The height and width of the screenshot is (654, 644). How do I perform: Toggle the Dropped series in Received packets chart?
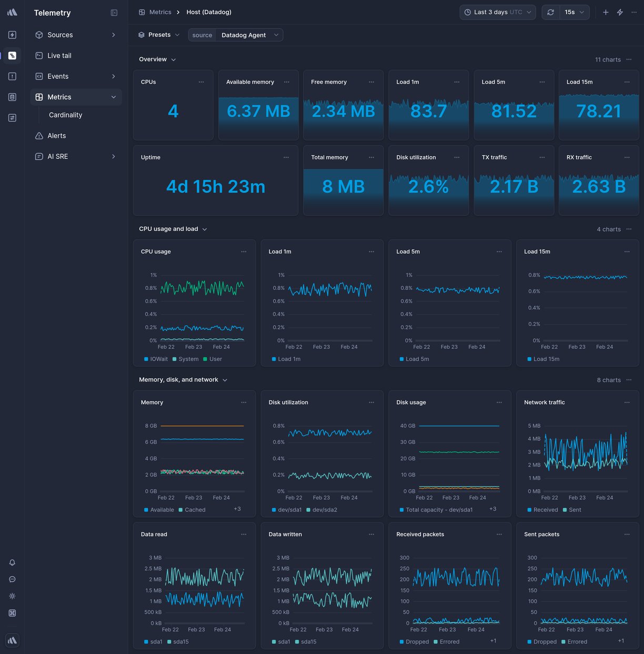click(415, 642)
